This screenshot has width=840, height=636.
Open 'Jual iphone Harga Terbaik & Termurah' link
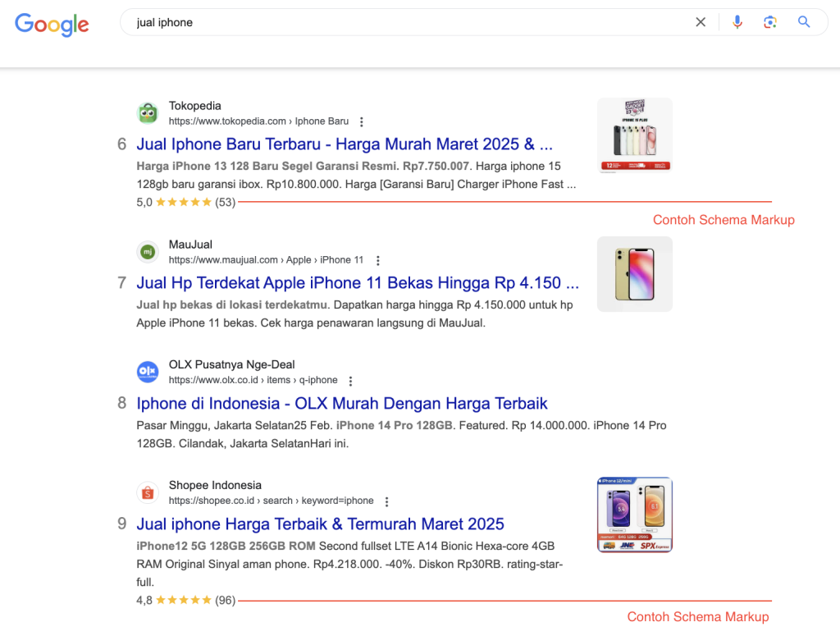coord(321,524)
